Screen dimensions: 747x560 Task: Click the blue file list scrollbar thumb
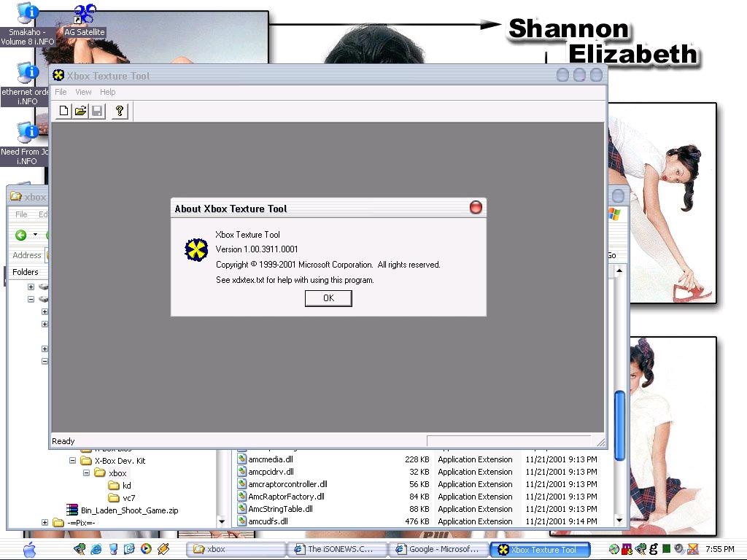[x=619, y=426]
